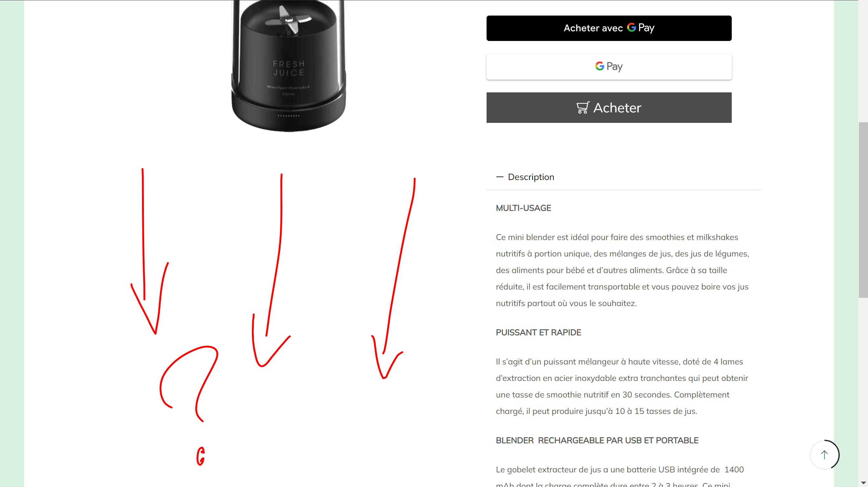Click the scrollbar down arrow

tap(863, 483)
